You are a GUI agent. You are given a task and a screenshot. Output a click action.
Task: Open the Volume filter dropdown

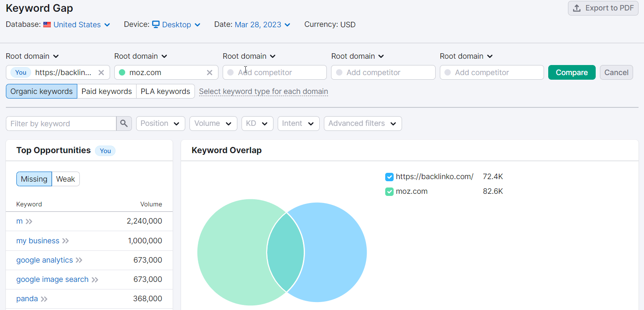[213, 123]
